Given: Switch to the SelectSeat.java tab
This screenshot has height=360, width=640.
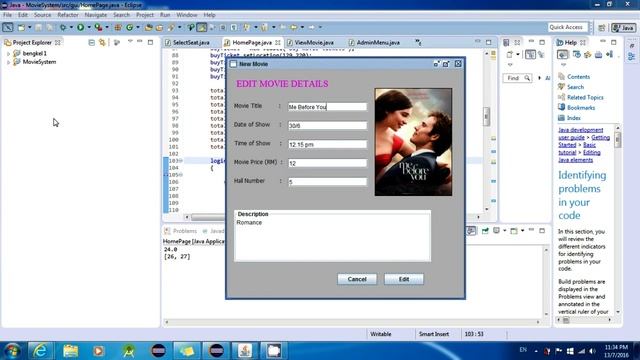Looking at the screenshot, I should tap(191, 42).
